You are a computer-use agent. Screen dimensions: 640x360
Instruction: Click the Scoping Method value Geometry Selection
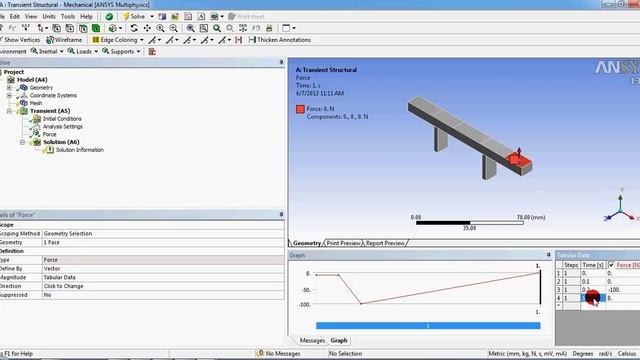pyautogui.click(x=163, y=234)
